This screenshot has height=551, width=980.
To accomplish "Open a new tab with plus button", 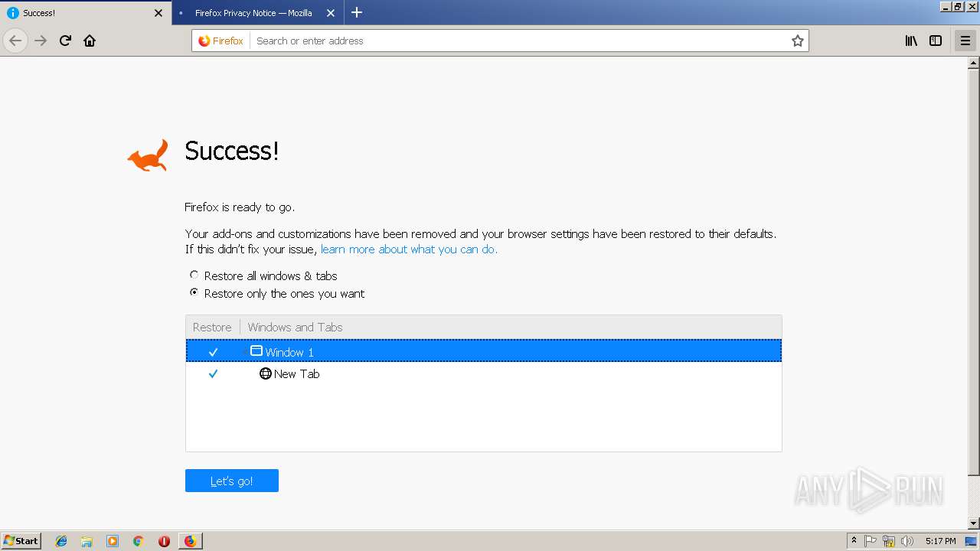I will (357, 12).
